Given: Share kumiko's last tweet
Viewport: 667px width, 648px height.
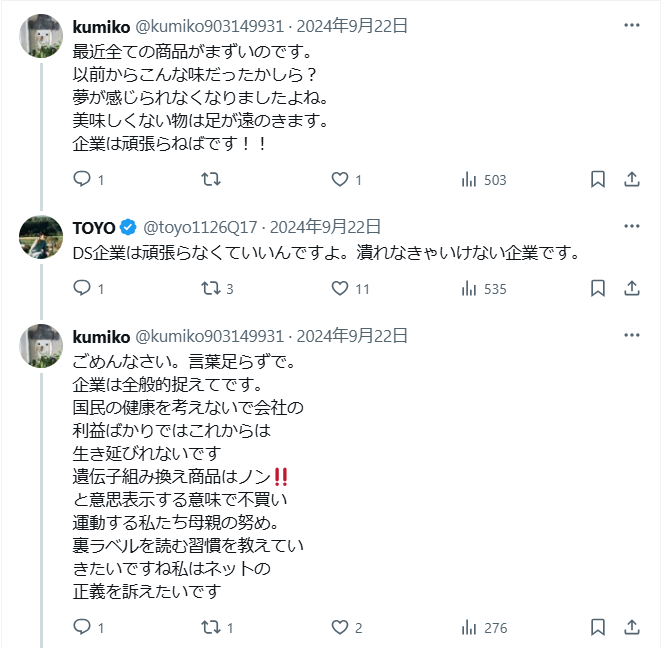Looking at the screenshot, I should 632,628.
